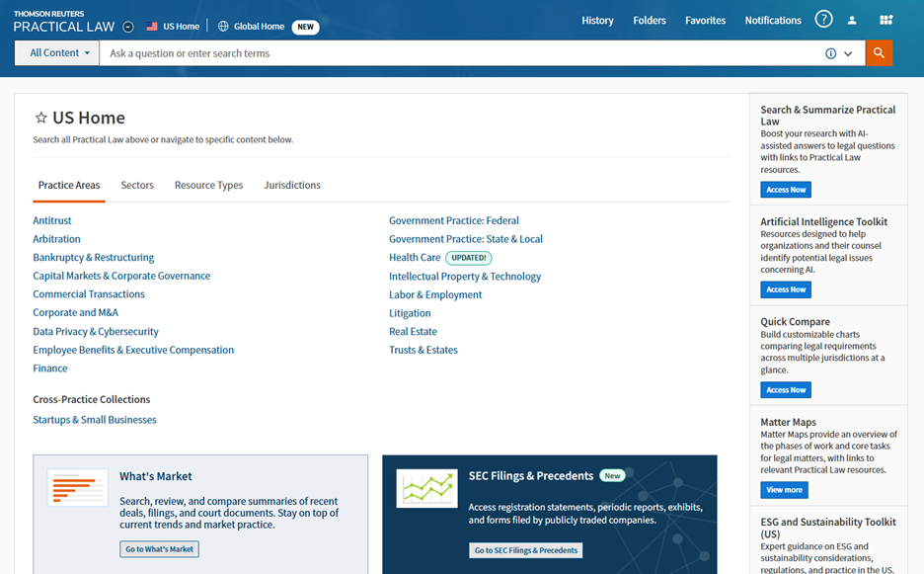This screenshot has height=574, width=924.
Task: Open the user profile icon
Action: (x=852, y=20)
